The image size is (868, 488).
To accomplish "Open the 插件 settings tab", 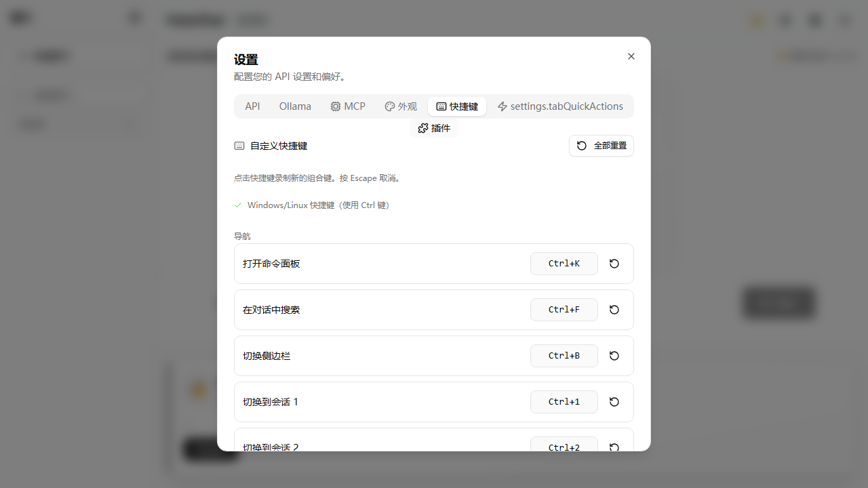I will click(434, 128).
